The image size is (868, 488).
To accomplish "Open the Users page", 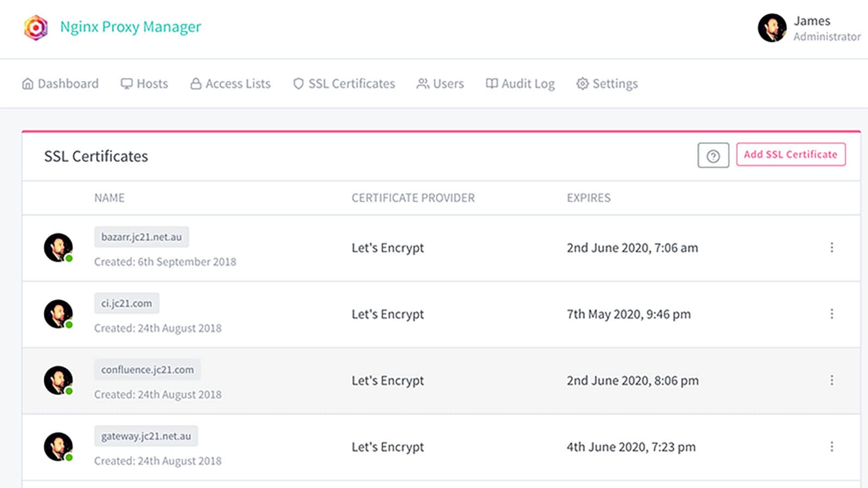I will [x=440, y=84].
